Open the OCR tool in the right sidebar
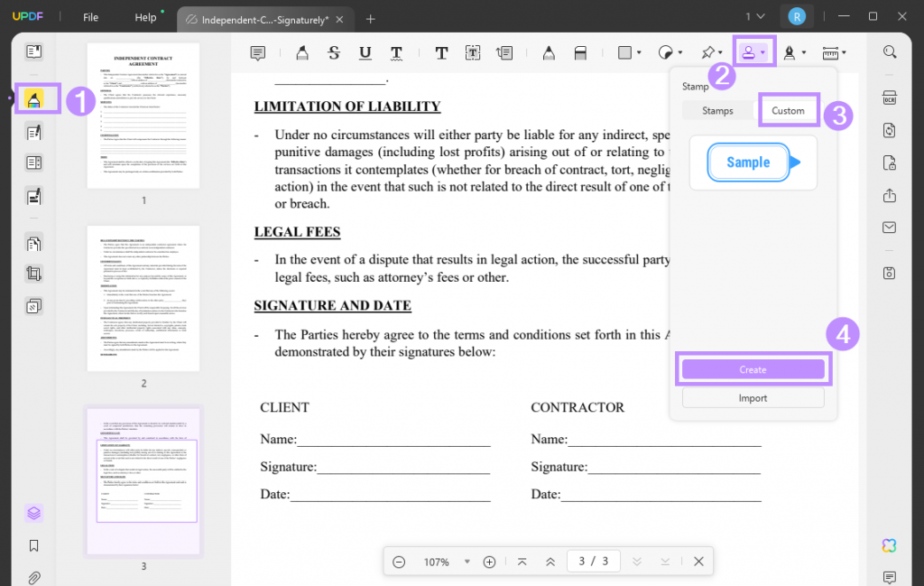924x586 pixels. [x=890, y=97]
